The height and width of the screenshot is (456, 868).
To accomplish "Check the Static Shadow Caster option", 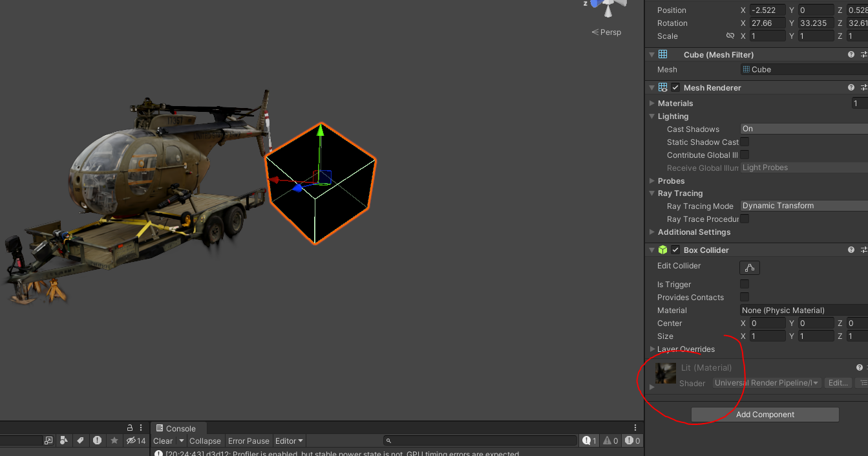I will pos(744,142).
